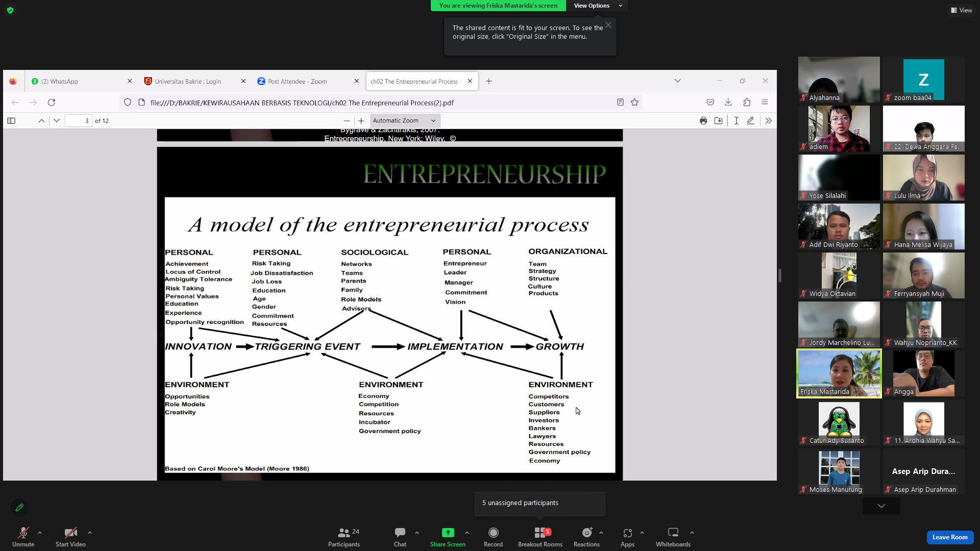Go back in browser history

point(15,103)
